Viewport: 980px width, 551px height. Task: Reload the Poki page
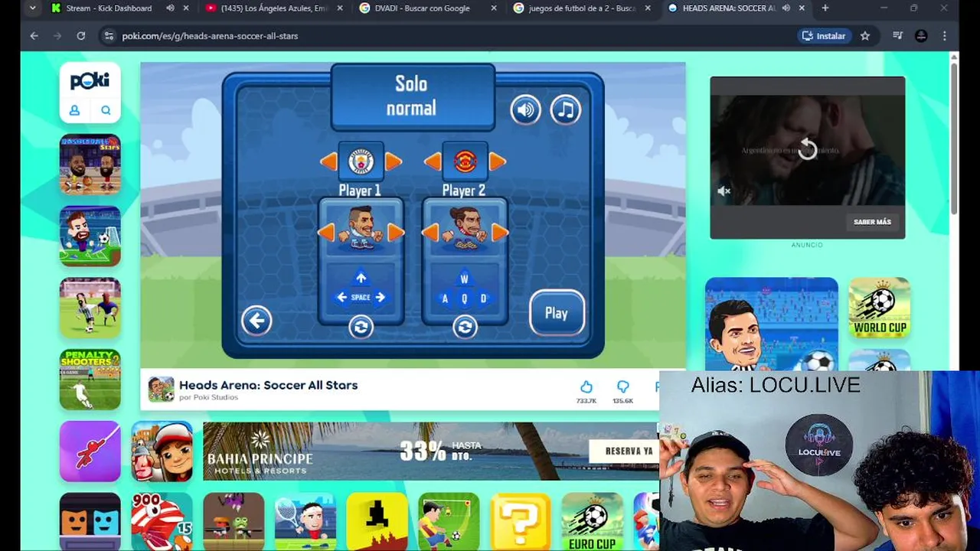click(81, 36)
